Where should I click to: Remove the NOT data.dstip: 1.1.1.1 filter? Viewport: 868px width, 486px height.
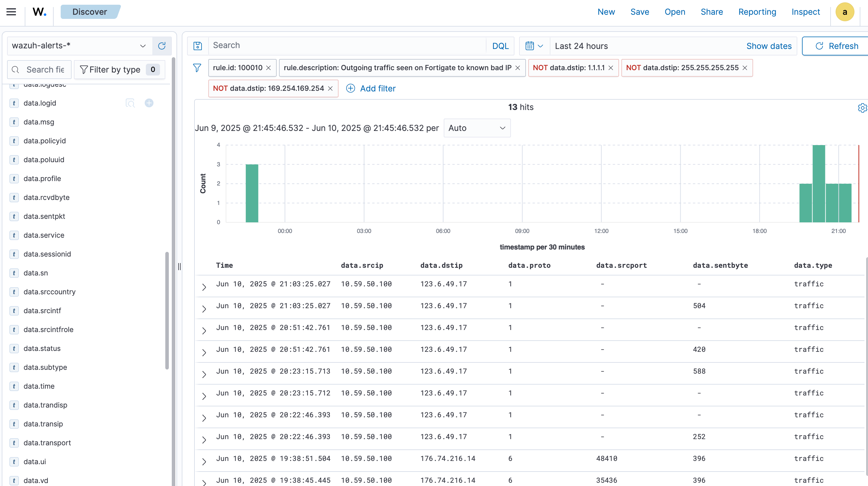click(611, 68)
